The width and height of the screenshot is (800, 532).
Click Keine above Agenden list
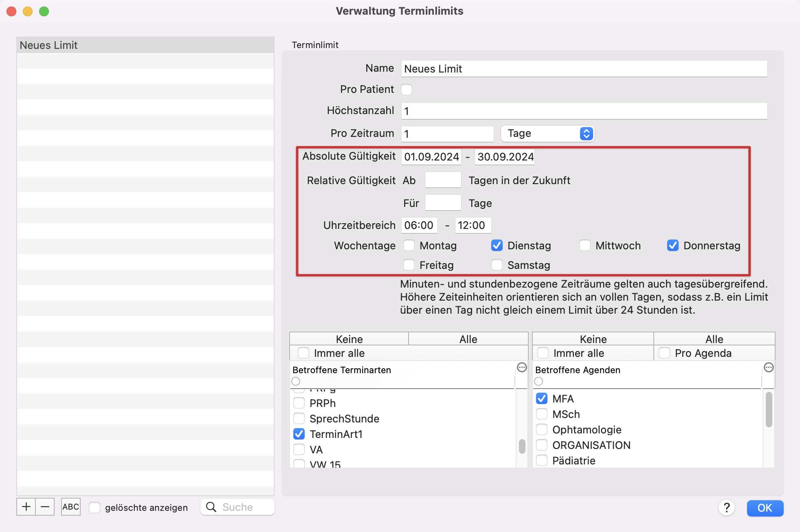click(x=593, y=339)
